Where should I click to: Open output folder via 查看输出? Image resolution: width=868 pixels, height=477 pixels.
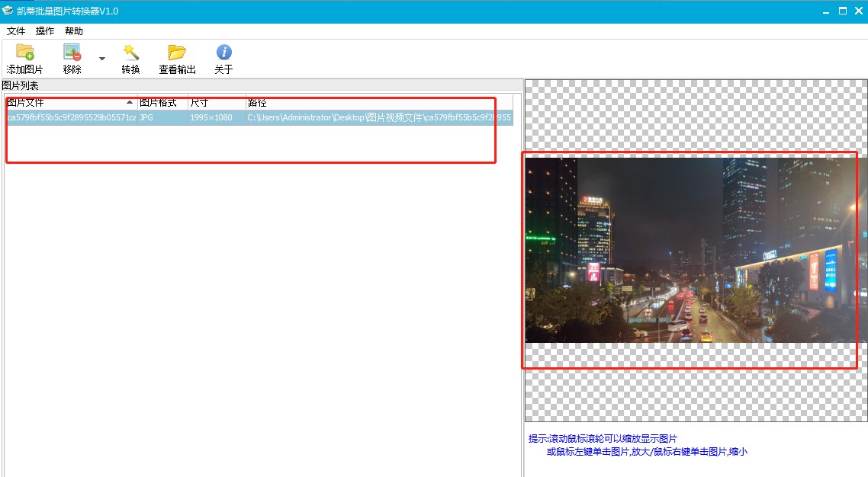click(177, 59)
